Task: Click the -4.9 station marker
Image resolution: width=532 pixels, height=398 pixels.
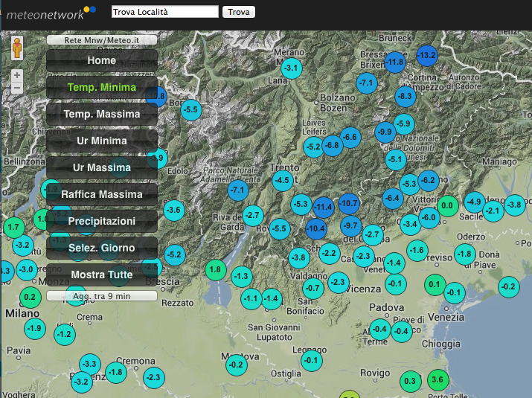Action: click(474, 202)
